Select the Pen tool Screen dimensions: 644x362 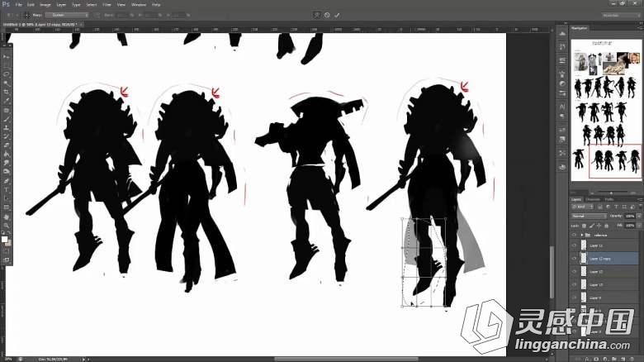(x=6, y=181)
